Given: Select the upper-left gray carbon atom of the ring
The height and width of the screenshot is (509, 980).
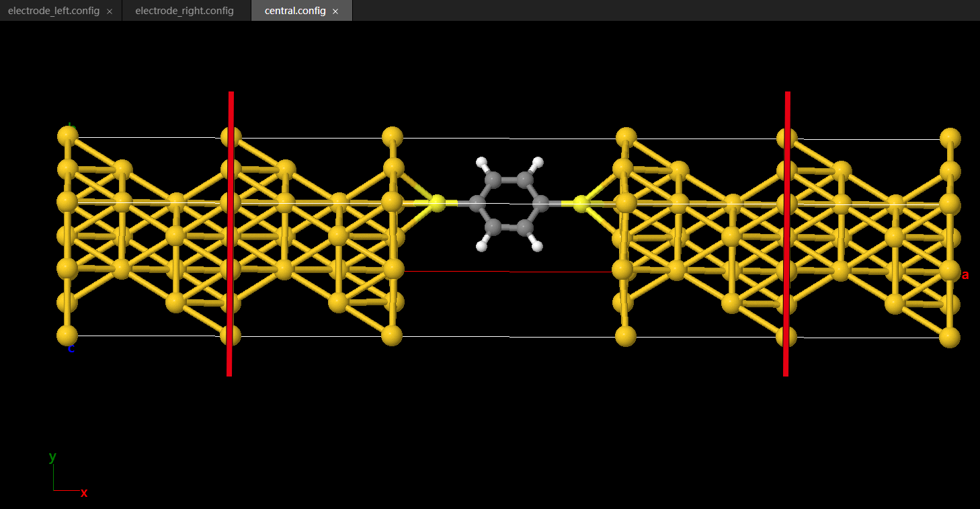Looking at the screenshot, I should click(x=492, y=180).
